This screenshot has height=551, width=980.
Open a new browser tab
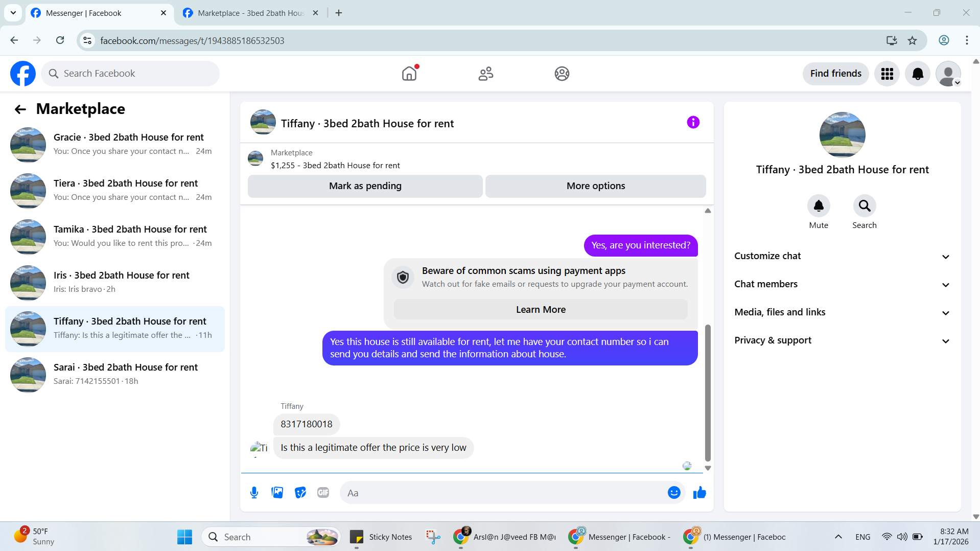pos(339,13)
